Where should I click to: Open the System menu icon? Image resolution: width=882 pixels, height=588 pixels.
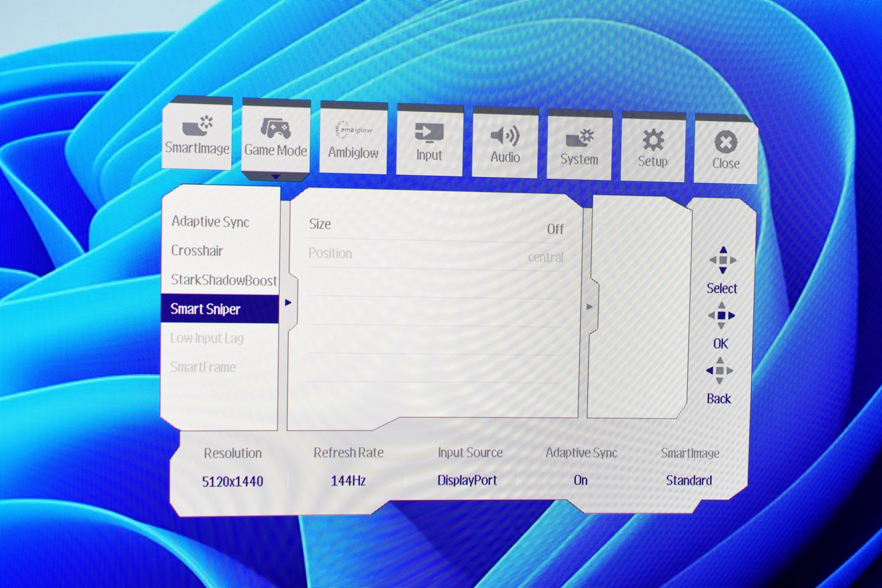coord(580,139)
